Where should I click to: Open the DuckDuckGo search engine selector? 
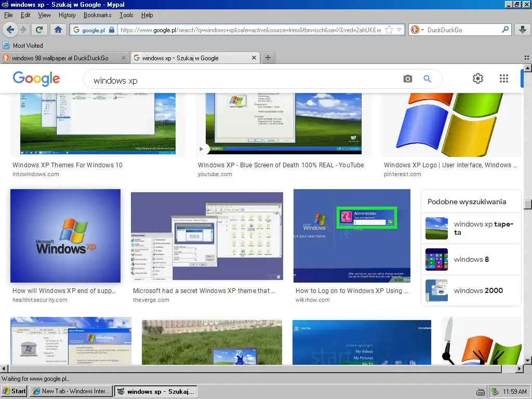[x=417, y=30]
